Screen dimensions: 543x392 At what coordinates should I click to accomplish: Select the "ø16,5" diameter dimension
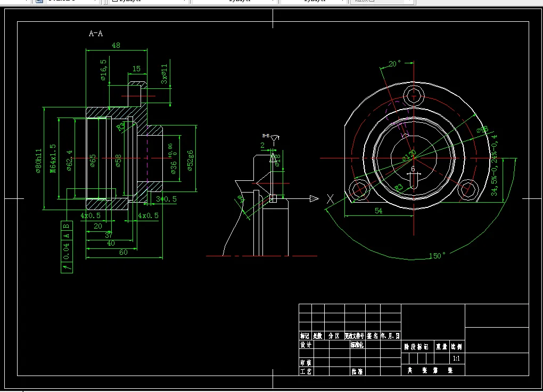[104, 70]
